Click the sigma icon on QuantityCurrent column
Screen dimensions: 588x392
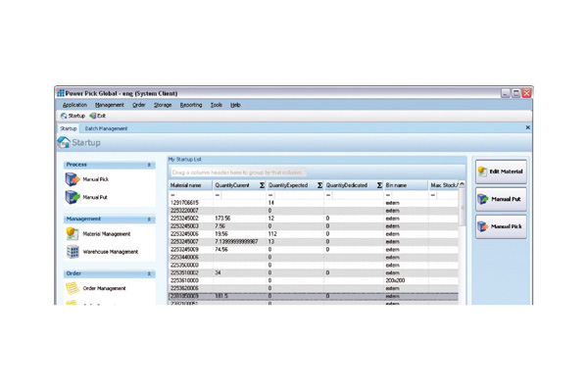click(x=262, y=185)
